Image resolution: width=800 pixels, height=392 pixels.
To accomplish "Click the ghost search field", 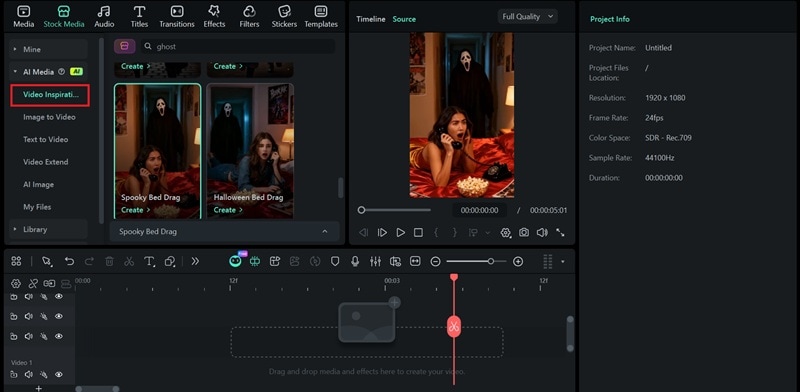I will pos(238,46).
